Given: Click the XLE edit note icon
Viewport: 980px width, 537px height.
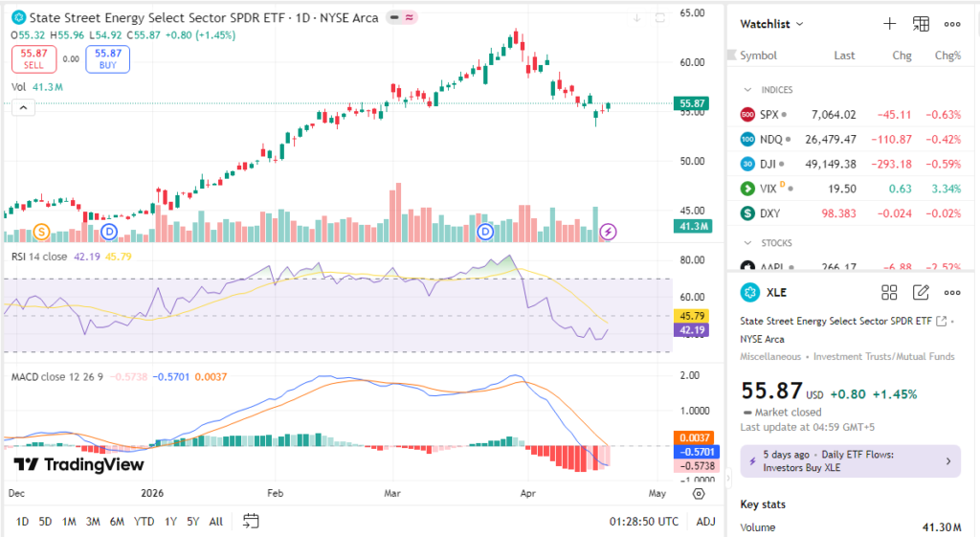Looking at the screenshot, I should point(921,293).
